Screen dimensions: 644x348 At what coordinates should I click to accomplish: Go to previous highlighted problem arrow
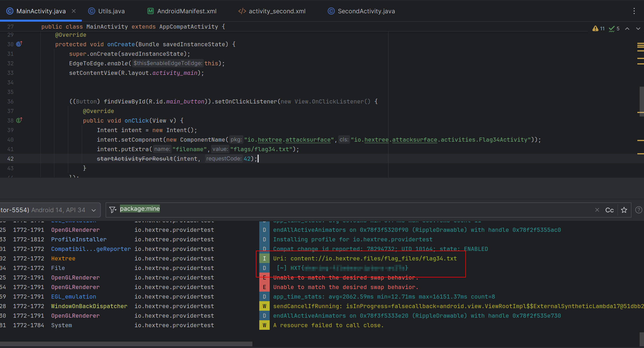[627, 29]
